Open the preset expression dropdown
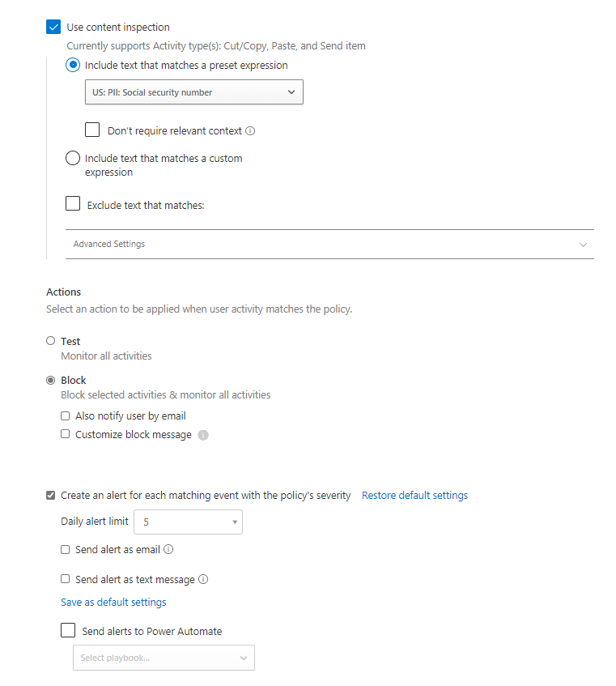This screenshot has height=686, width=616. 194,92
